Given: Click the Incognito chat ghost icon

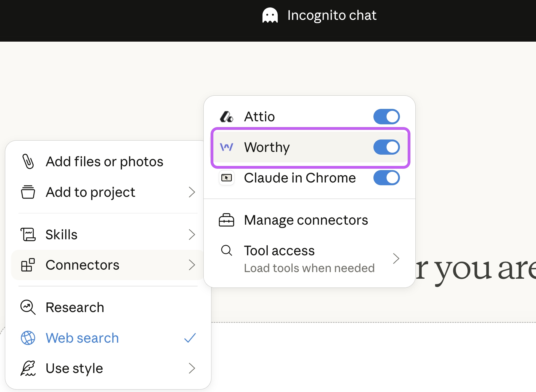Looking at the screenshot, I should pyautogui.click(x=270, y=15).
